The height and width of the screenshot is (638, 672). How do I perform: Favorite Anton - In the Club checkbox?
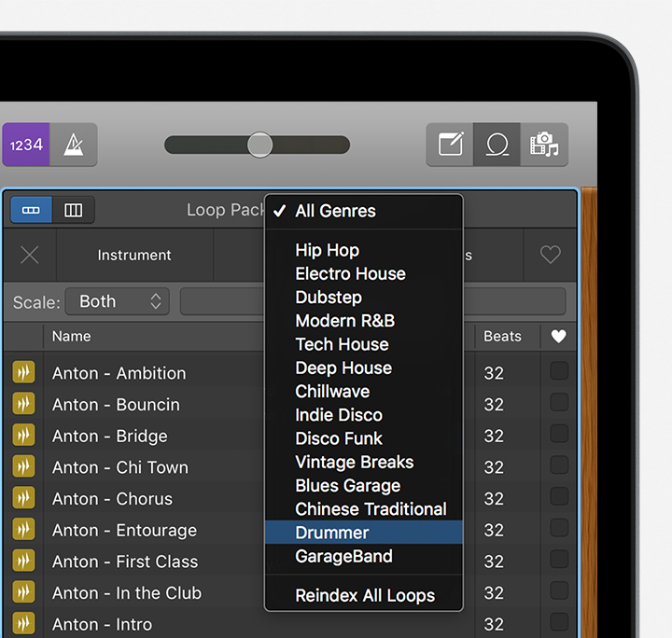[x=559, y=590]
